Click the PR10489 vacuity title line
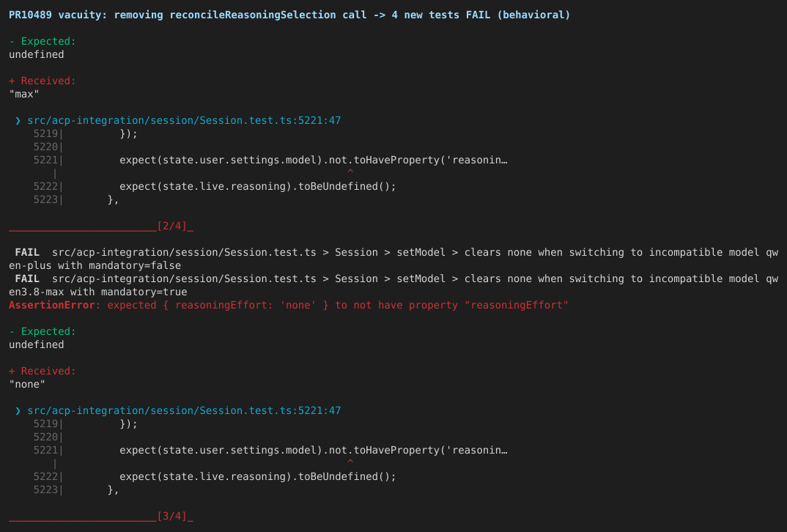This screenshot has width=787, height=532. coord(289,15)
